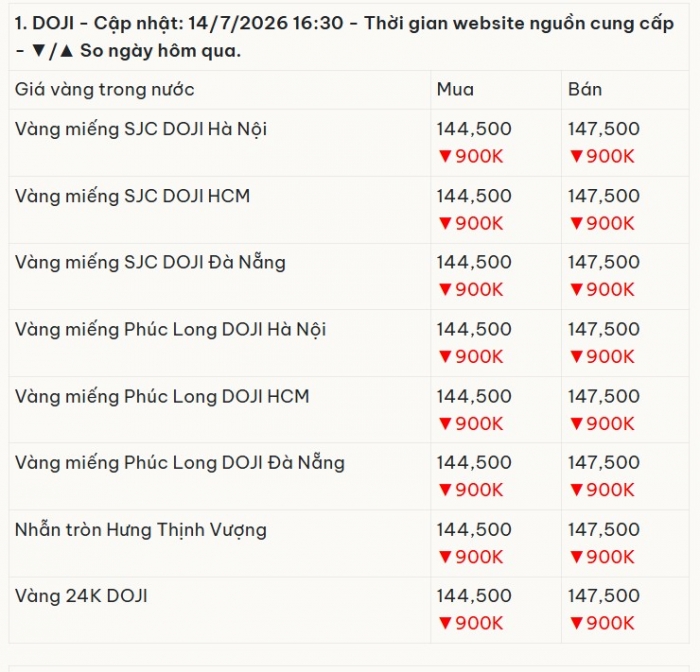Click down arrow under Phúc Long Hà Nội buy price
The width and height of the screenshot is (700, 672).
445,356
